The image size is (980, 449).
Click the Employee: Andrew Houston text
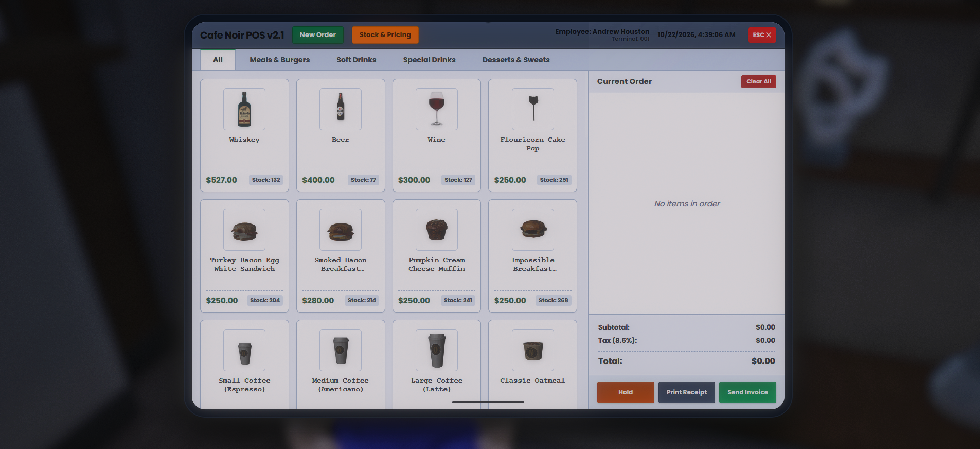(602, 31)
